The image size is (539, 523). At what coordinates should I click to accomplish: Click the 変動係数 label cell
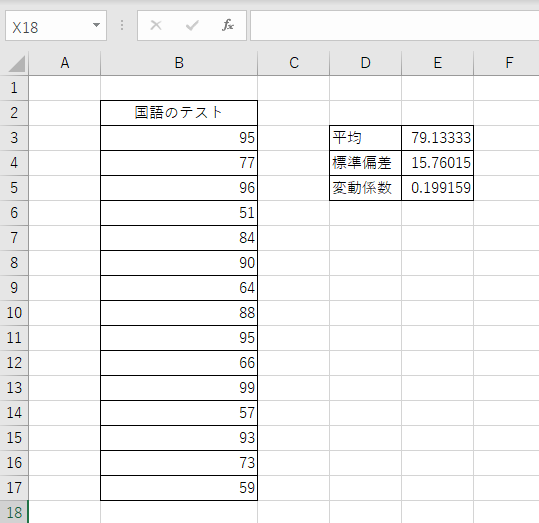click(365, 188)
